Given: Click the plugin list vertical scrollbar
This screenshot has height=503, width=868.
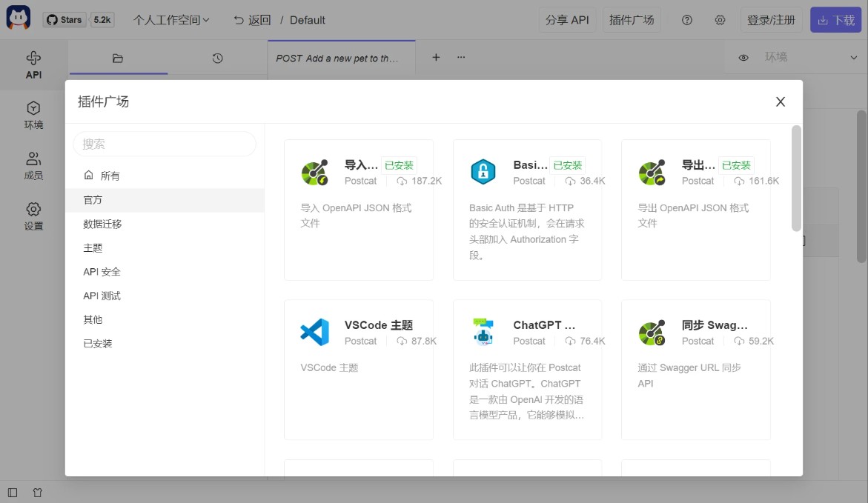Looking at the screenshot, I should point(796,179).
